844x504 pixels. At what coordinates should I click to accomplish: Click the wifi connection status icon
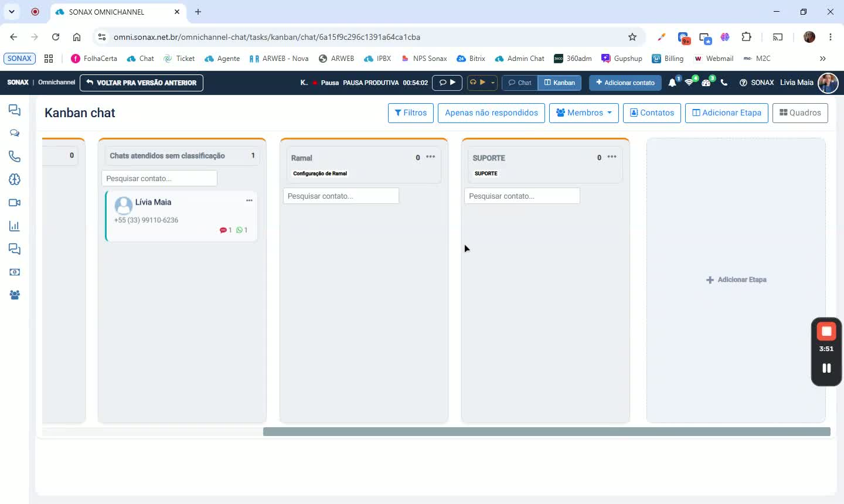tap(689, 83)
